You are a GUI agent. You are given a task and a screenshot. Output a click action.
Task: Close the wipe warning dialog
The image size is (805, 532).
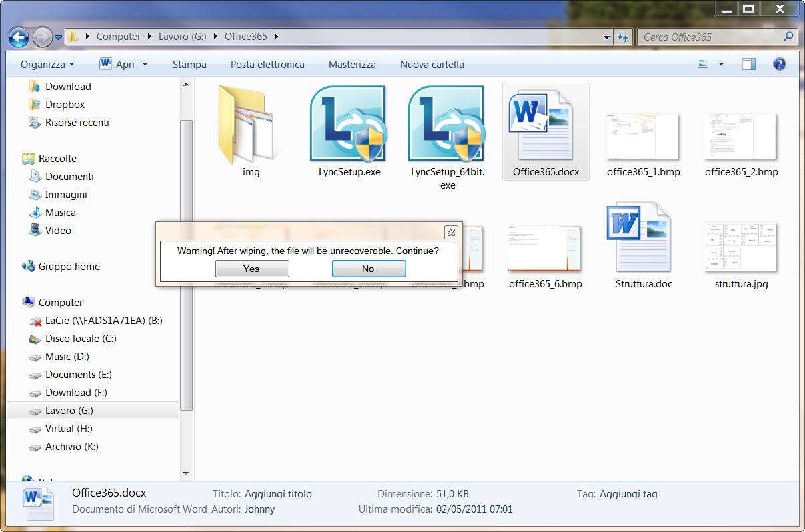(x=451, y=232)
